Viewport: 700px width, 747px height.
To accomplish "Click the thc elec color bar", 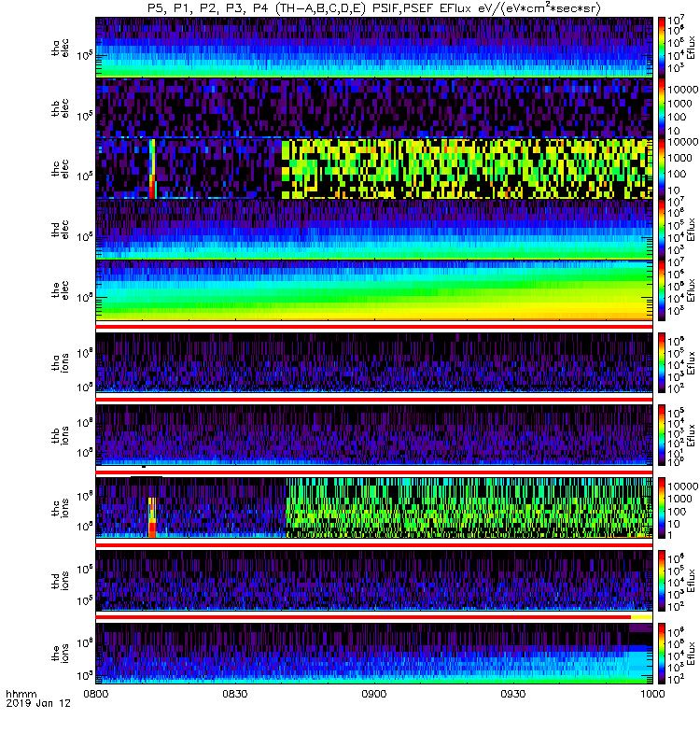I will tap(662, 169).
